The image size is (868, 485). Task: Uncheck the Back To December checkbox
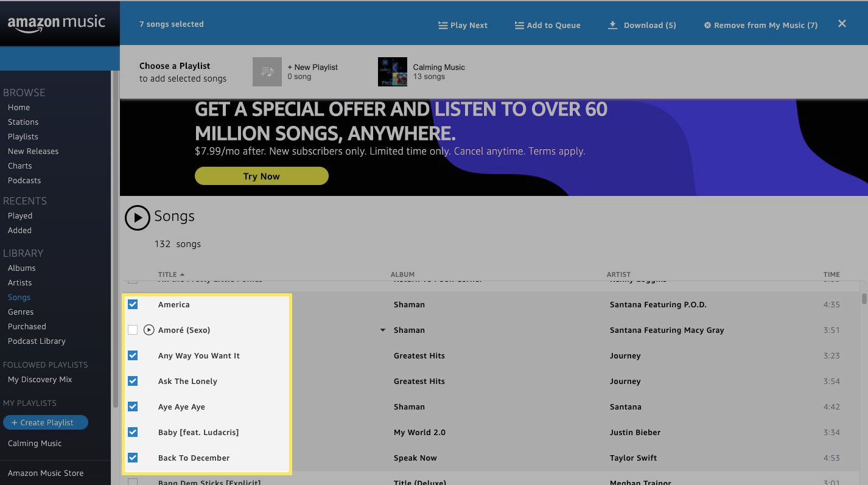(x=133, y=458)
